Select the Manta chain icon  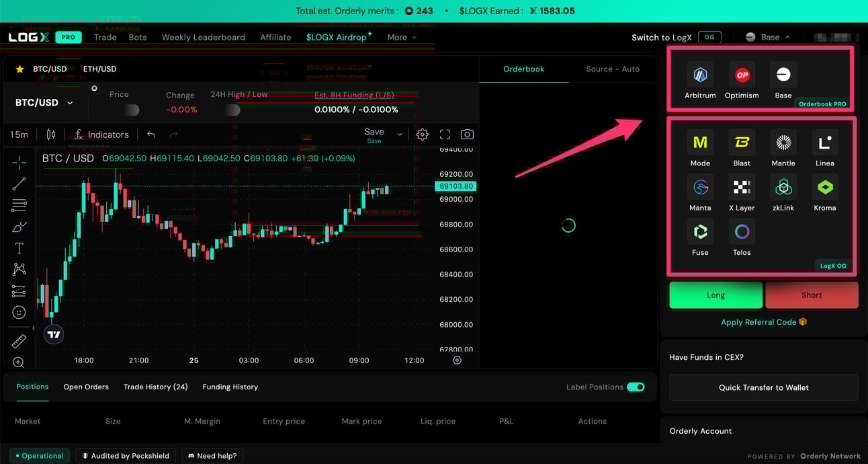pyautogui.click(x=700, y=187)
